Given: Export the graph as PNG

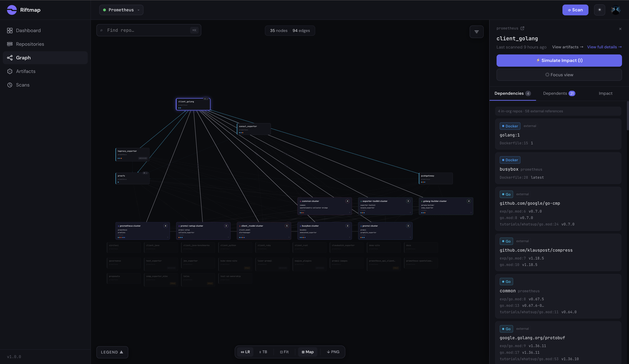Looking at the screenshot, I should click(x=333, y=352).
